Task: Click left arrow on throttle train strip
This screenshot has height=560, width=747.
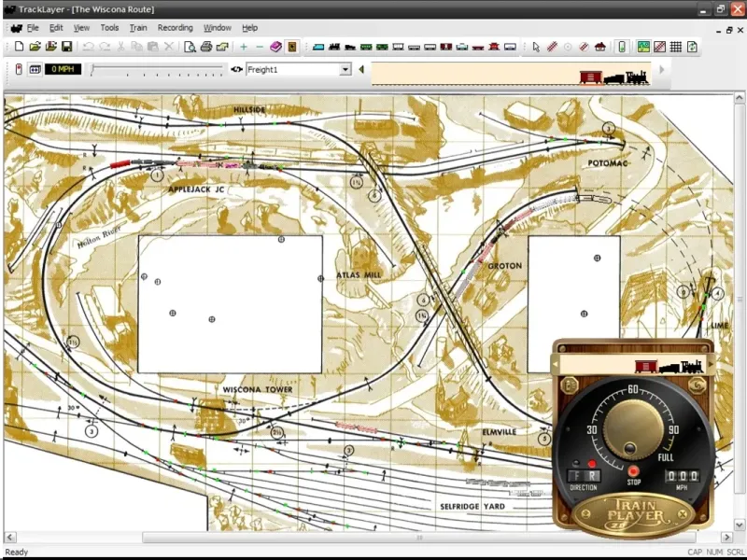Action: (x=555, y=365)
